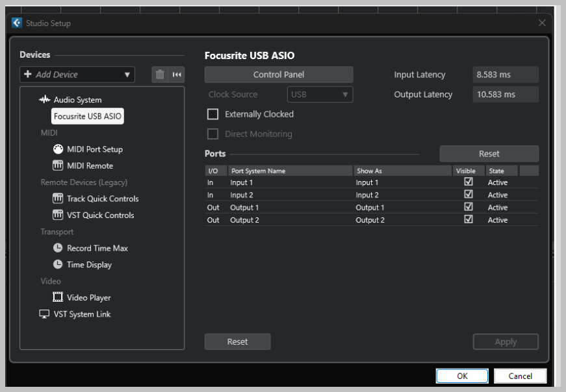566x392 pixels.
Task: Click the MIDI Remote keyboard icon
Action: coord(58,165)
